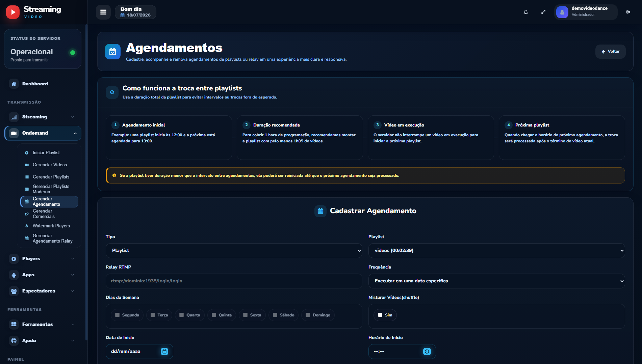The width and height of the screenshot is (642, 364).
Task: Check the Quarta weekday checkbox
Action: pos(182,315)
